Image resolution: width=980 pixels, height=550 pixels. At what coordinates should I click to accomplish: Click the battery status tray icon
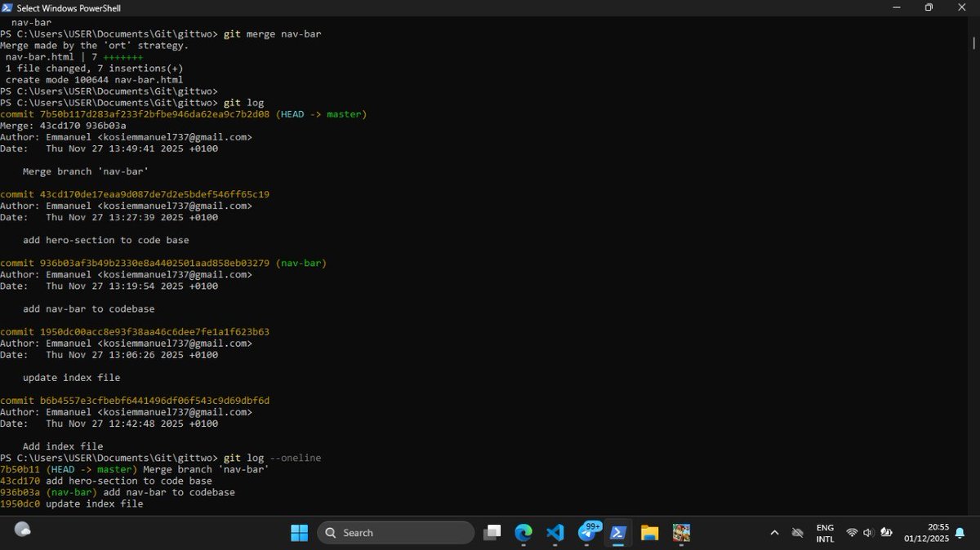click(x=886, y=533)
